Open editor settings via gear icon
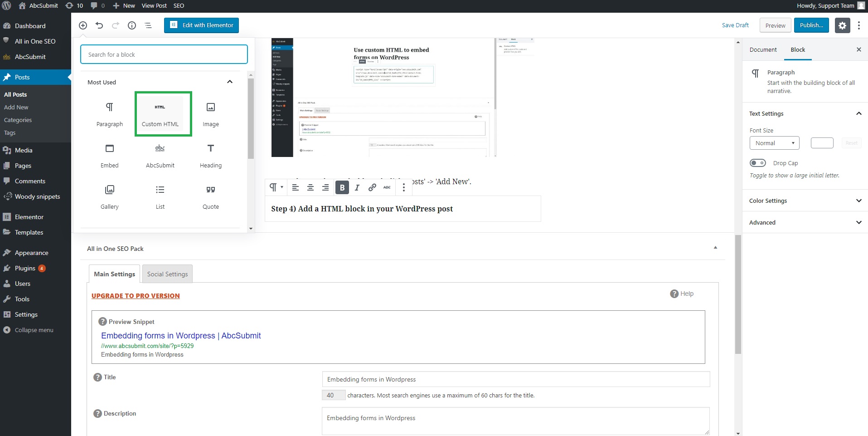868x436 pixels. coord(843,25)
